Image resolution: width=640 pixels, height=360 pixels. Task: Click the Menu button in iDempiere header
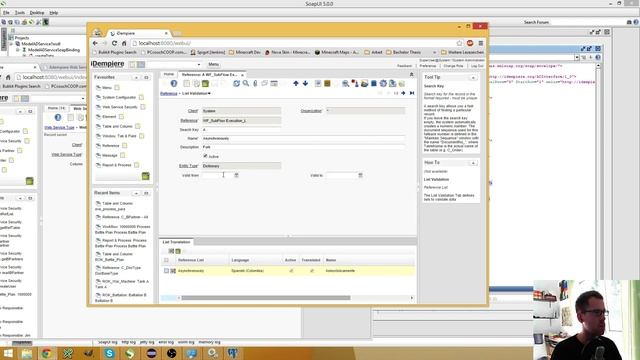(x=213, y=64)
